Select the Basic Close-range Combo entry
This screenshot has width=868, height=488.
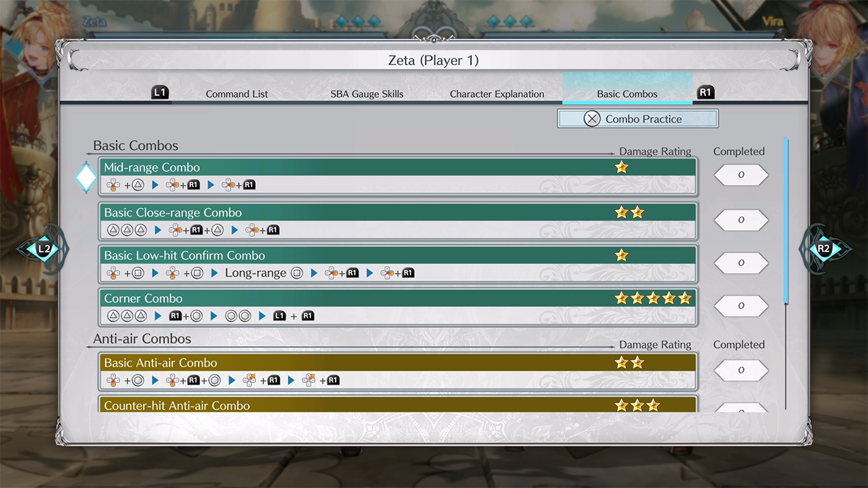click(x=398, y=221)
